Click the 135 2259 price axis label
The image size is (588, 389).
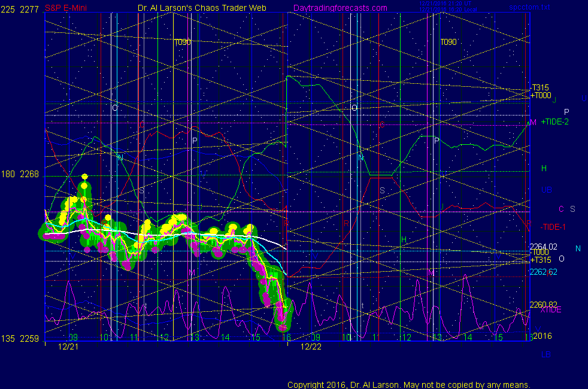point(20,339)
